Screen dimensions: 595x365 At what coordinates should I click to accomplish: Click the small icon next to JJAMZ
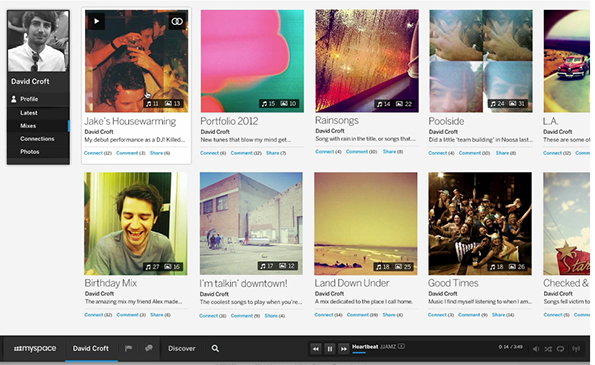(401, 346)
